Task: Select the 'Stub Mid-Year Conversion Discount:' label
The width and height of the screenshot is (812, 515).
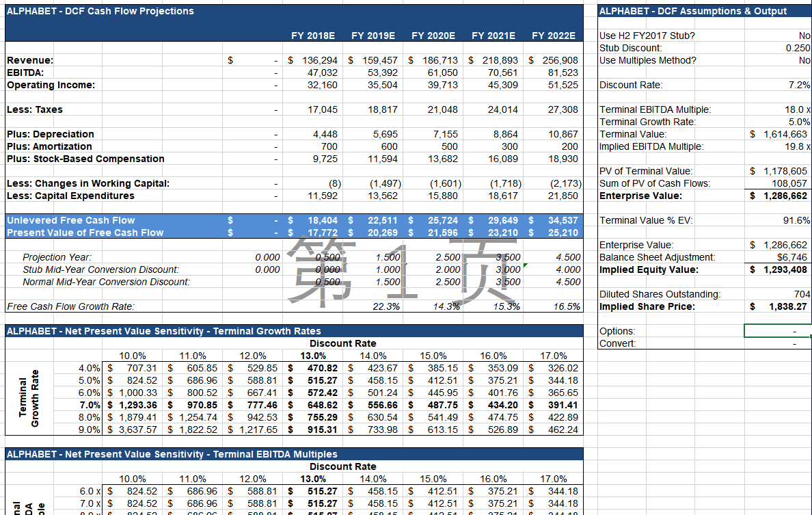Action: coord(100,269)
